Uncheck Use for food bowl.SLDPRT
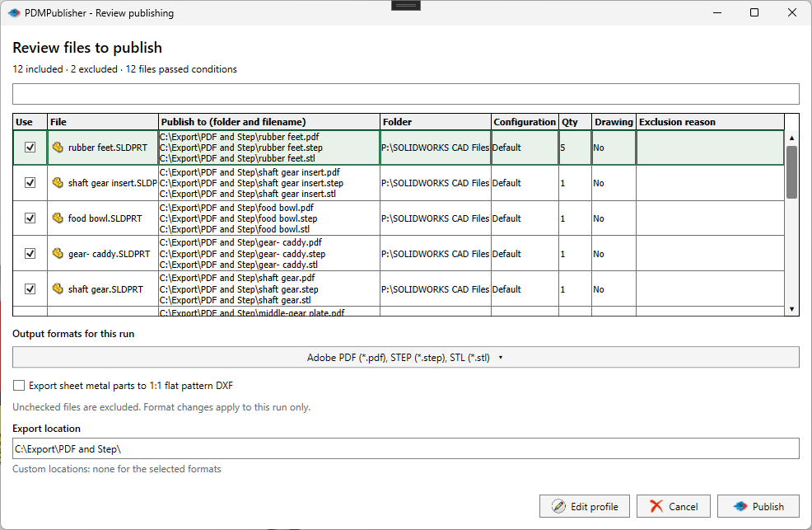The height and width of the screenshot is (530, 812). point(30,218)
